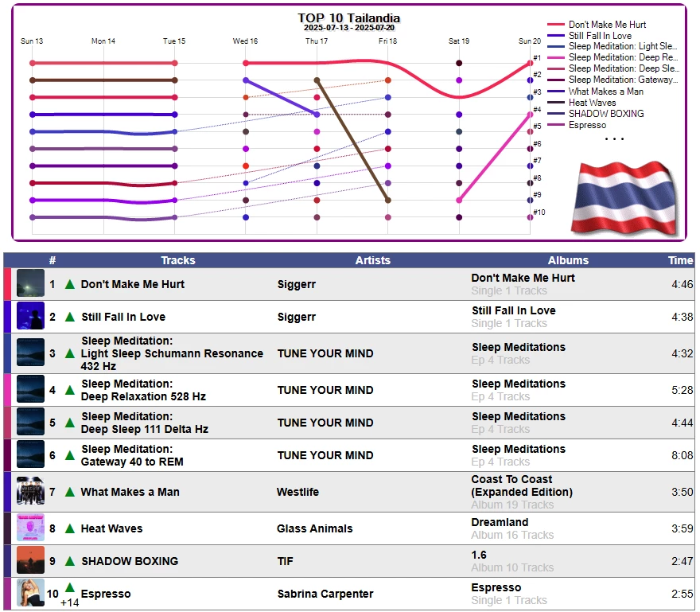Open the Glass Animals artist name
This screenshot has width=700, height=612.
tap(315, 528)
